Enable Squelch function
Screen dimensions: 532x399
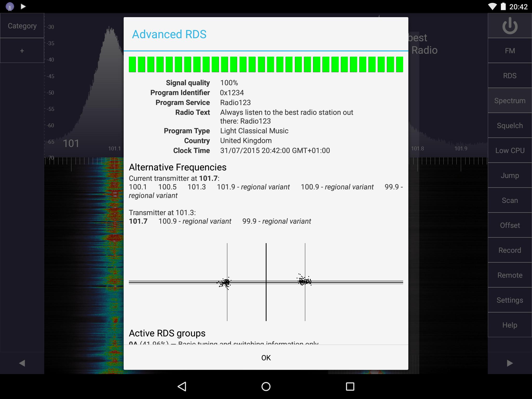[x=509, y=125]
